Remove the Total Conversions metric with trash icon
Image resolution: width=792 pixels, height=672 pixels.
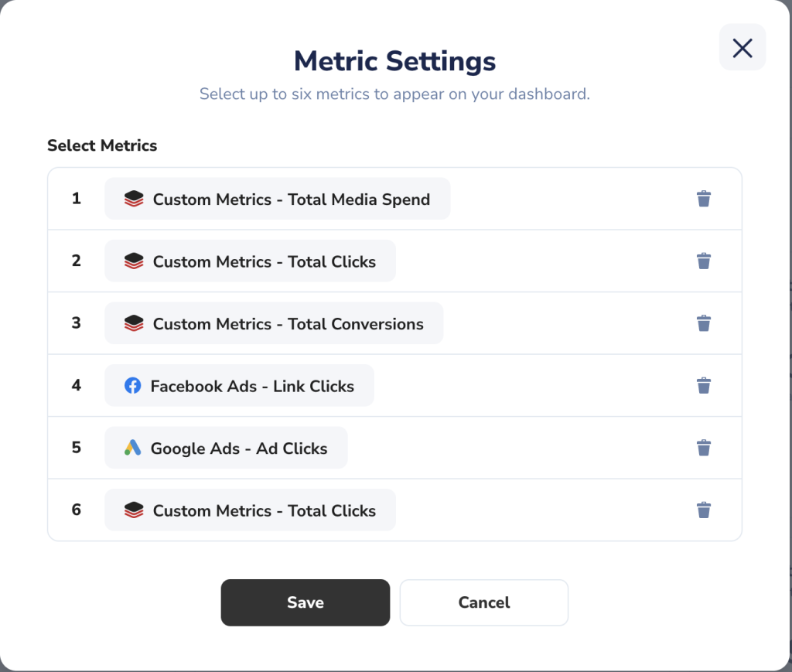pos(704,323)
